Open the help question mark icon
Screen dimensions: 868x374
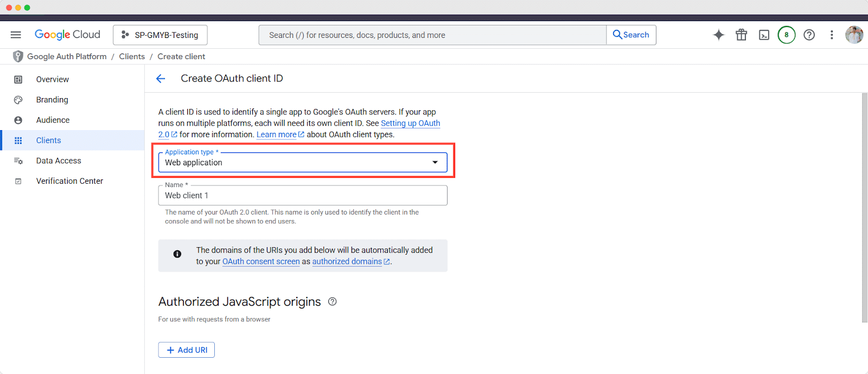pos(809,35)
